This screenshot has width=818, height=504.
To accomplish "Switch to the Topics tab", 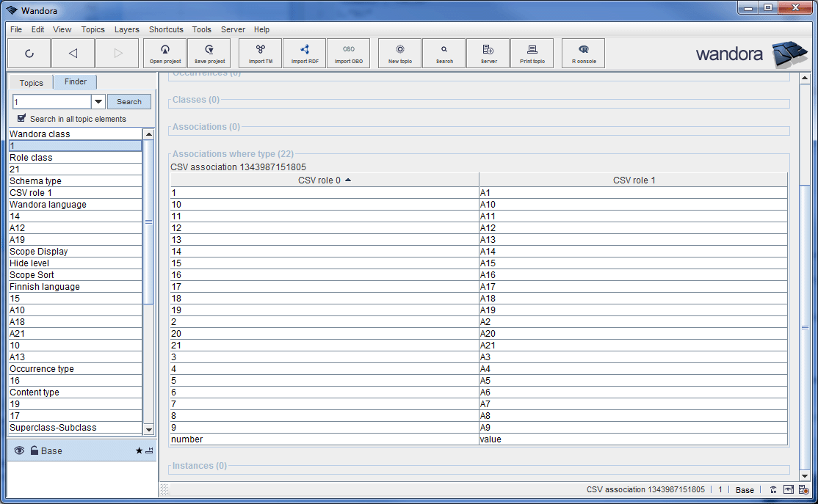I will click(31, 82).
